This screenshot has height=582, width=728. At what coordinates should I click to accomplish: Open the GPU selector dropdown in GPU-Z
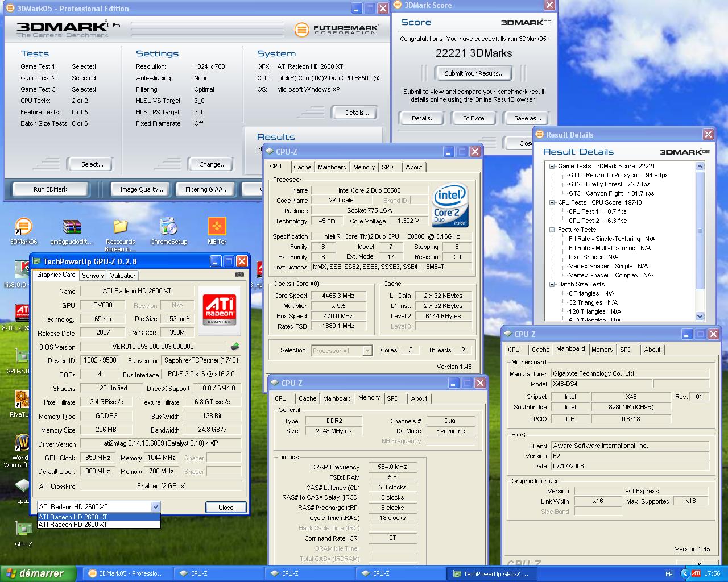(x=155, y=506)
